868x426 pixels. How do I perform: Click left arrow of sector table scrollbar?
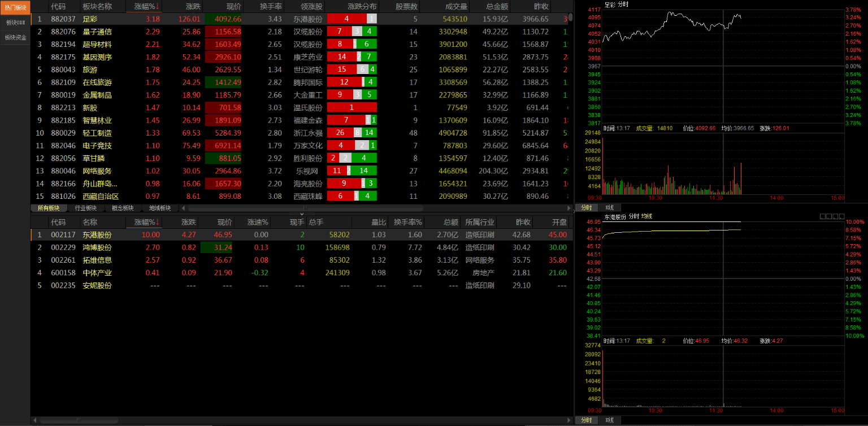(x=184, y=208)
